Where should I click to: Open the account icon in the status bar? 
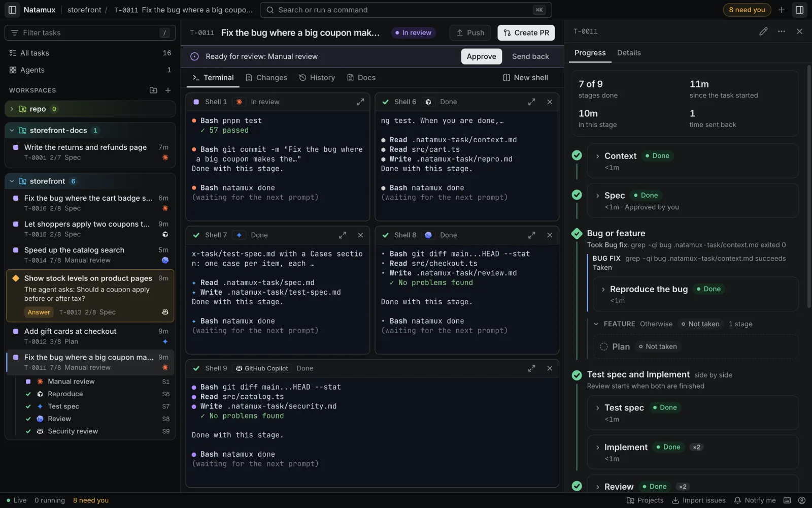(802, 500)
